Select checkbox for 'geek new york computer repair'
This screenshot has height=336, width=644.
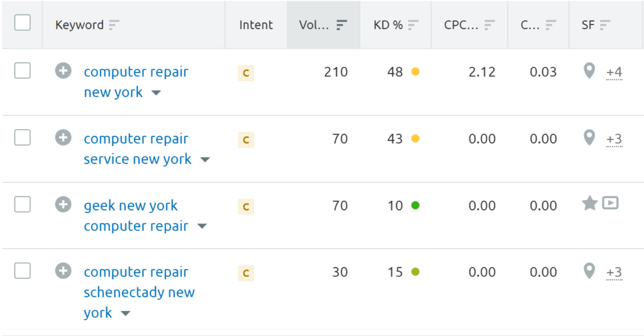click(23, 204)
